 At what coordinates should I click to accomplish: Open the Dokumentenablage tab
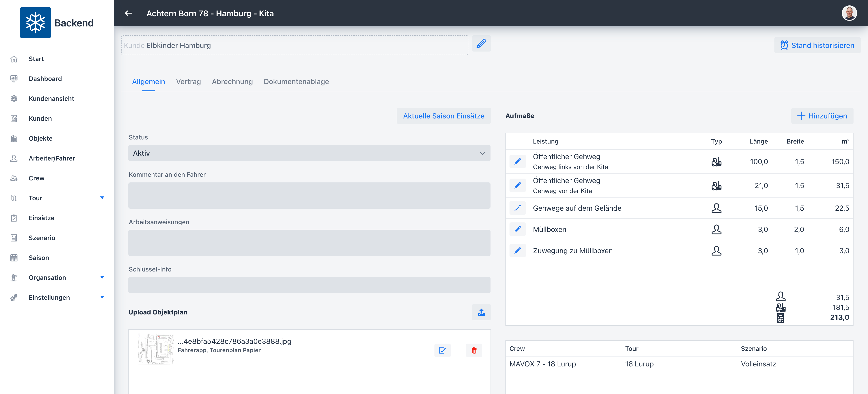pyautogui.click(x=296, y=82)
